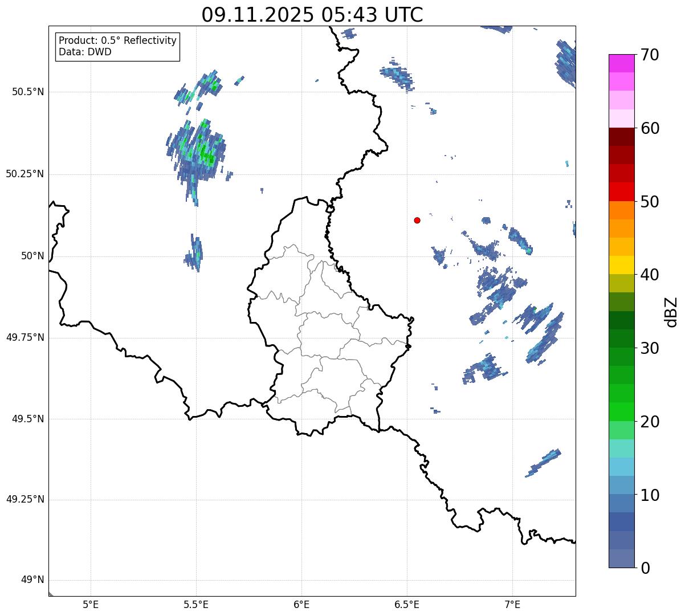Screen dimensions: 685x616
Task: Click the colorbar tick label 50
Action: click(x=650, y=202)
